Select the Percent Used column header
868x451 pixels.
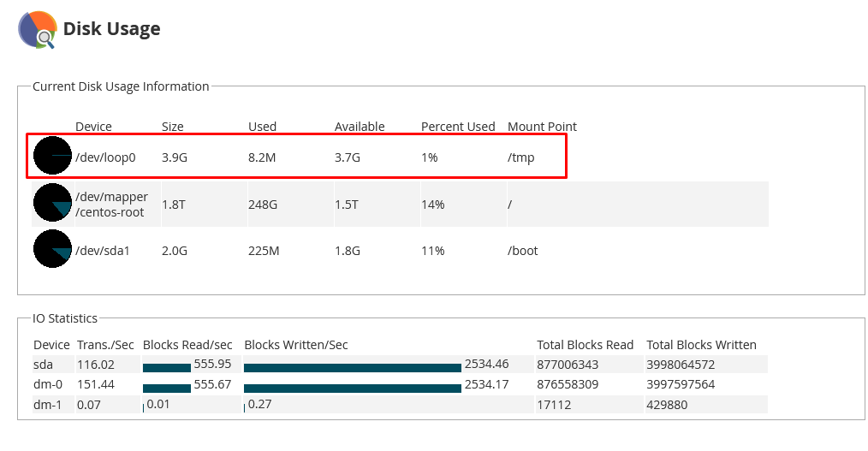click(457, 127)
